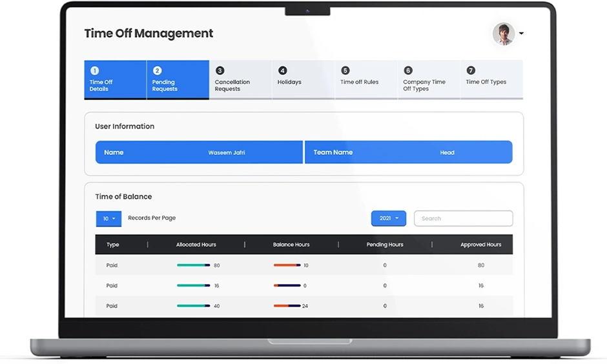The height and width of the screenshot is (364, 607).
Task: Click the Team Name value Head
Action: click(447, 152)
